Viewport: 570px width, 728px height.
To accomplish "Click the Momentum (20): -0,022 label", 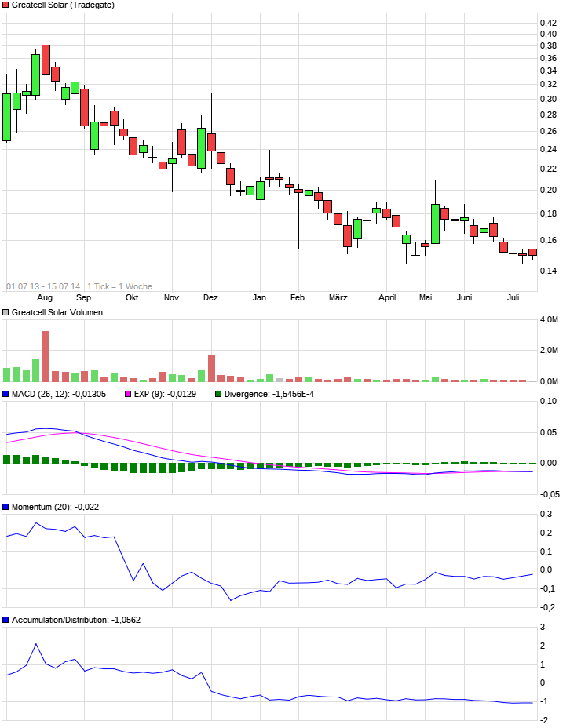I will point(55,507).
